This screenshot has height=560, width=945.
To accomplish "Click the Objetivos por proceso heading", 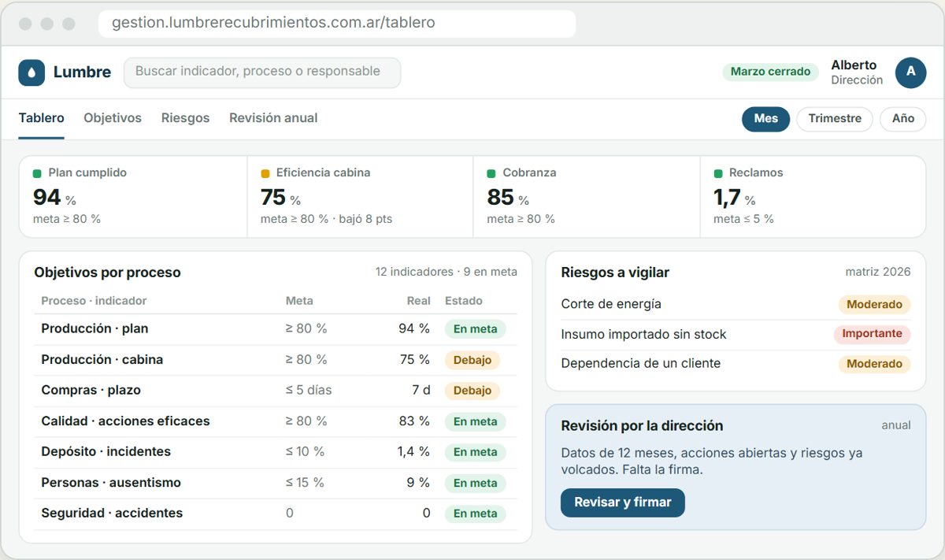I will 107,273.
